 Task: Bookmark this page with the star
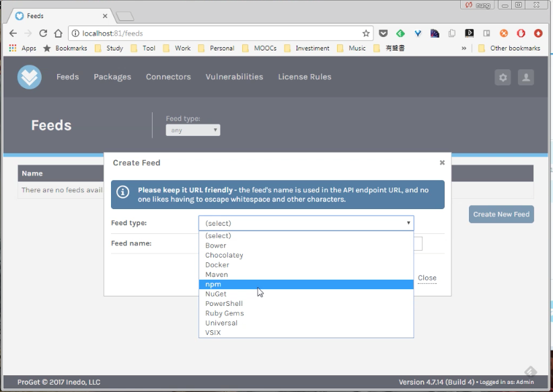click(x=366, y=33)
